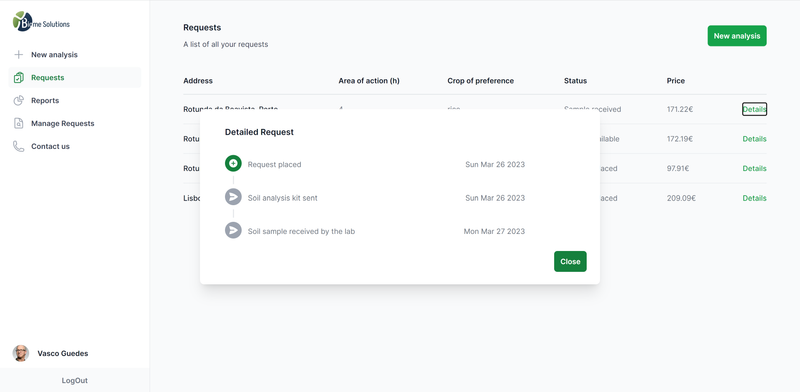Click the green New analysis button

[x=737, y=36]
